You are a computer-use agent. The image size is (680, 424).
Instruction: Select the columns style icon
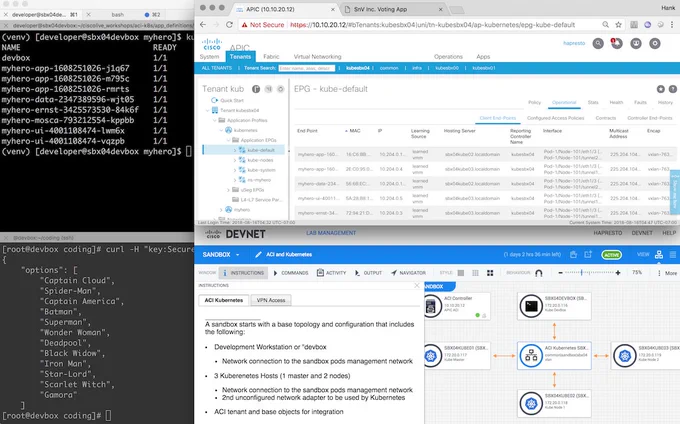pos(475,273)
